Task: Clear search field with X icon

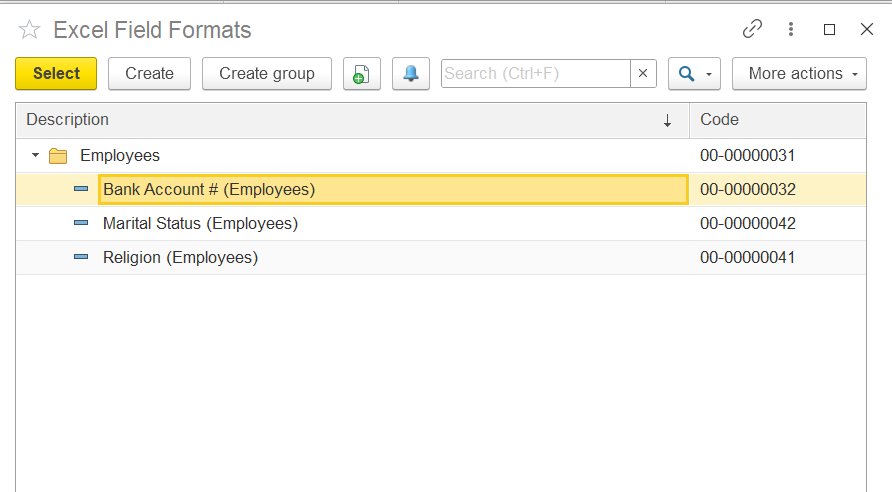Action: (x=643, y=73)
